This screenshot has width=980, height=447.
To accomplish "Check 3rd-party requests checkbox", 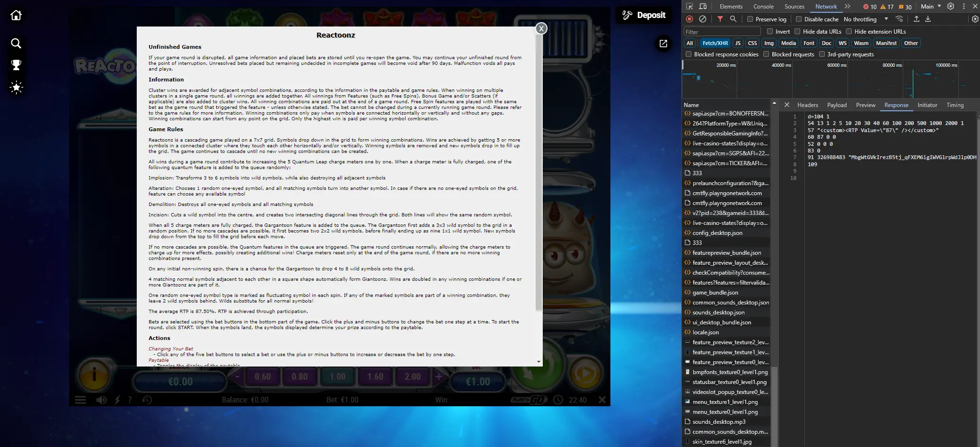I will 822,54.
